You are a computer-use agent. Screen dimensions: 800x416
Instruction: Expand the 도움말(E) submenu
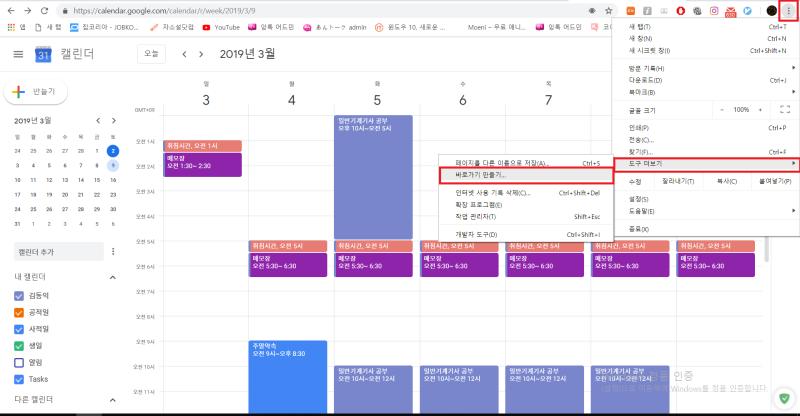coord(706,211)
